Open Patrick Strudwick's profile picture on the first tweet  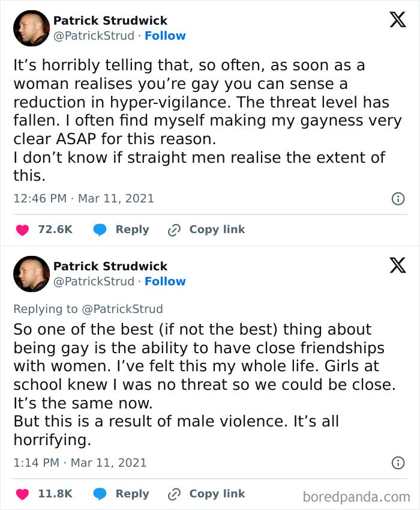[x=31, y=28]
